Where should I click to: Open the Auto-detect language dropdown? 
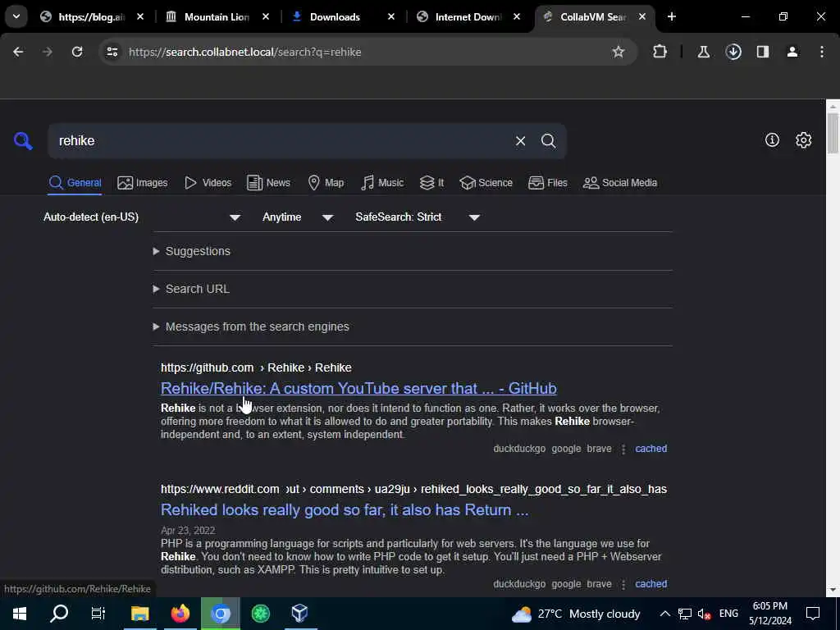click(x=142, y=217)
